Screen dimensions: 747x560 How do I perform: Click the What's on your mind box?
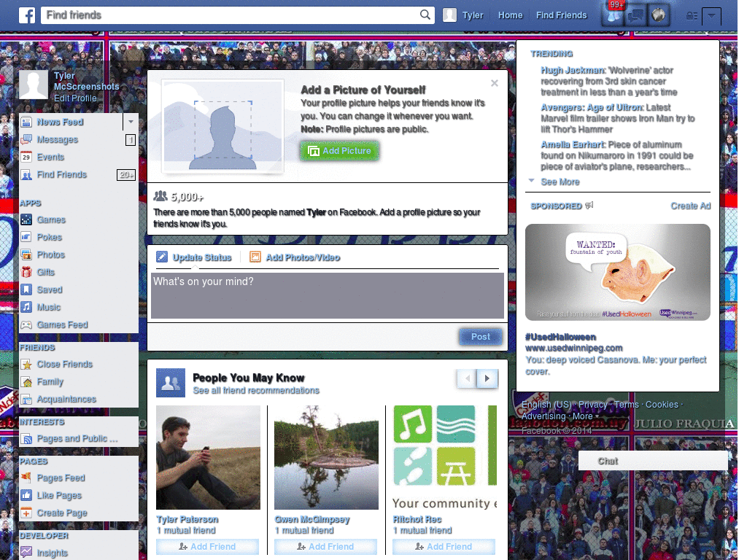(x=328, y=295)
